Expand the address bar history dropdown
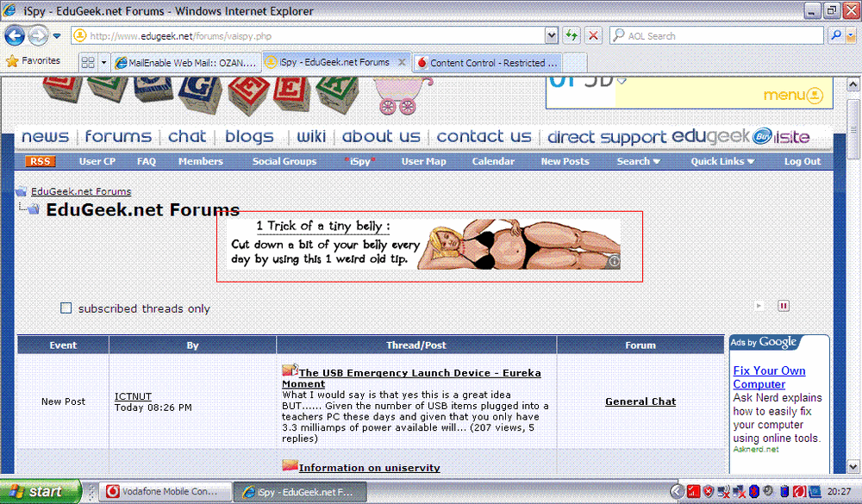Image resolution: width=862 pixels, height=504 pixels. point(552,36)
